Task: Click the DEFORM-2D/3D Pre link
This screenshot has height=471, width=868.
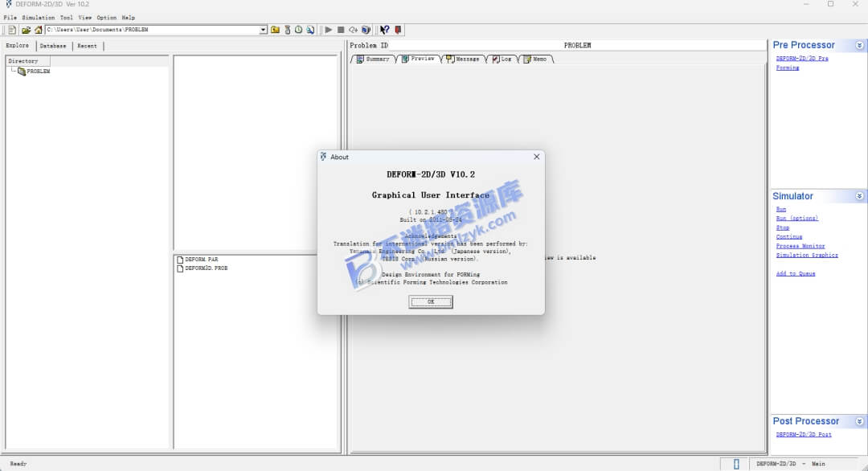Action: click(802, 58)
